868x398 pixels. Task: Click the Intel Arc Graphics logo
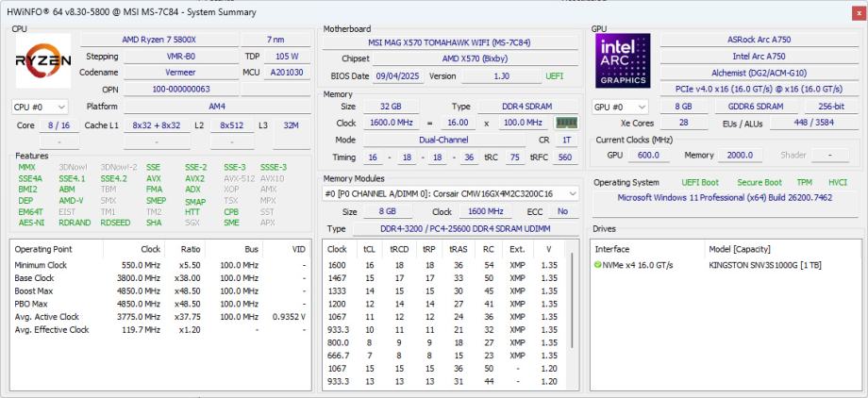point(623,61)
